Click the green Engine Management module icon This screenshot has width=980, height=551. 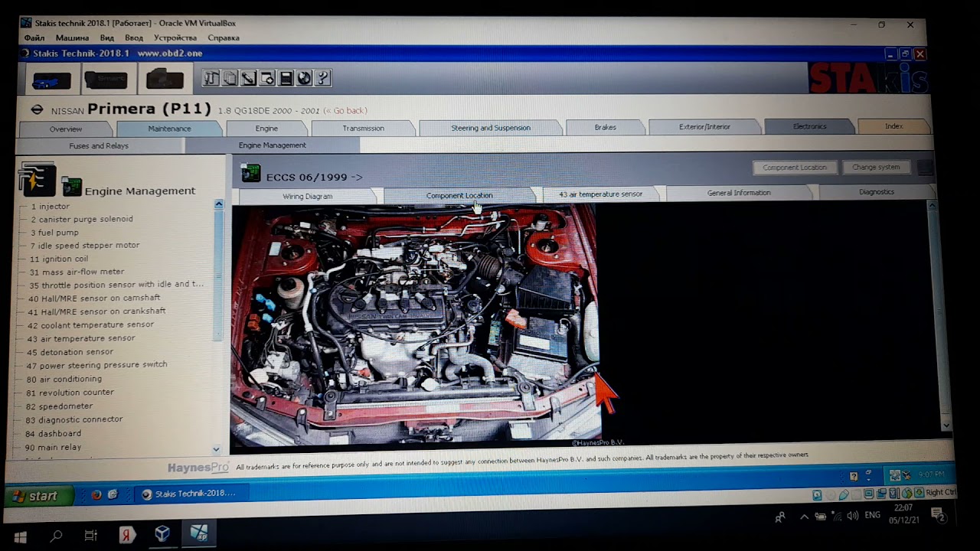71,187
